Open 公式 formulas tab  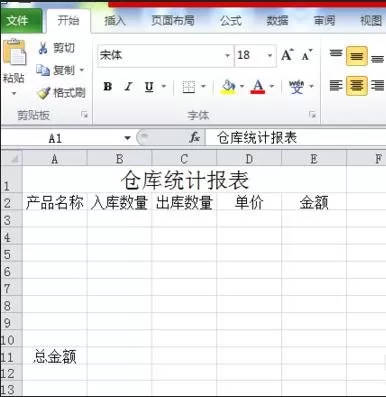click(230, 21)
